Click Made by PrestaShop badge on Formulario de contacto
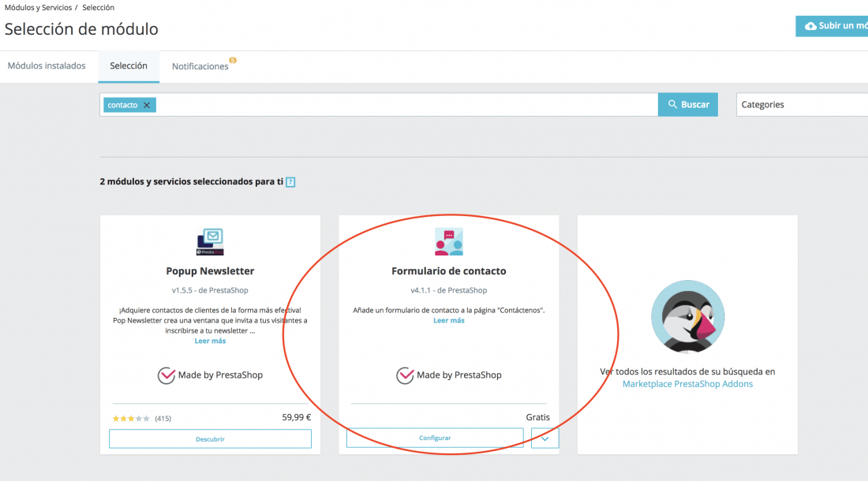Image resolution: width=868 pixels, height=481 pixels. 449,375
